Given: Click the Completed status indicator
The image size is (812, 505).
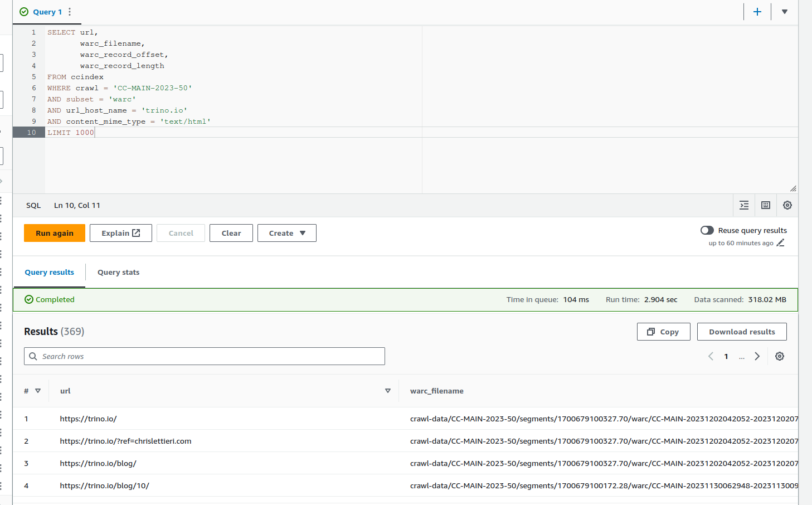Looking at the screenshot, I should tap(50, 299).
